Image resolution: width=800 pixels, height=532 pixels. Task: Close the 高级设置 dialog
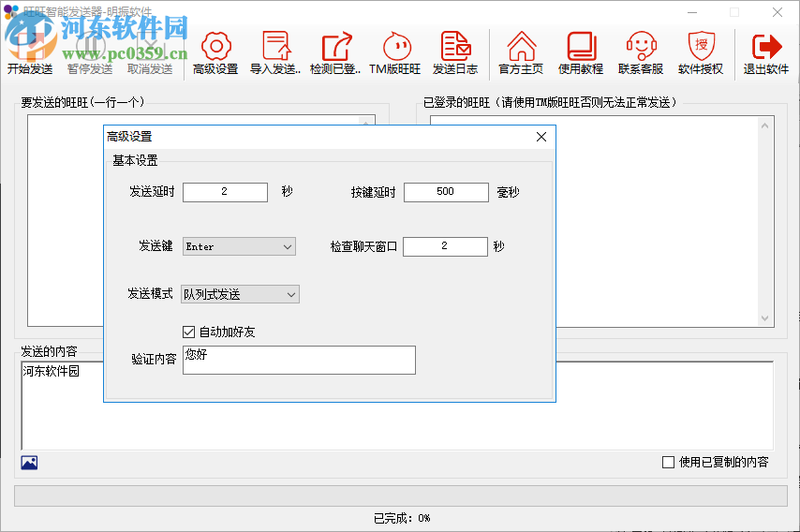(x=541, y=137)
